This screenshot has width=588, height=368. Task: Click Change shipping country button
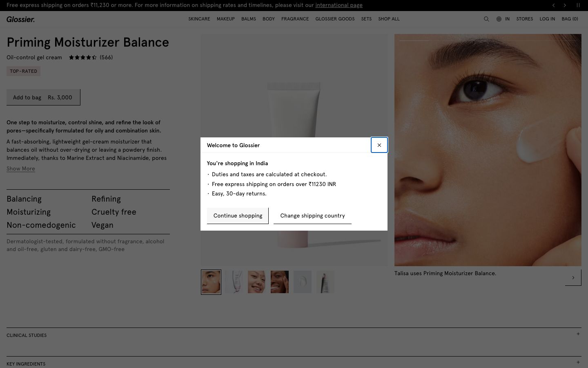click(x=312, y=216)
